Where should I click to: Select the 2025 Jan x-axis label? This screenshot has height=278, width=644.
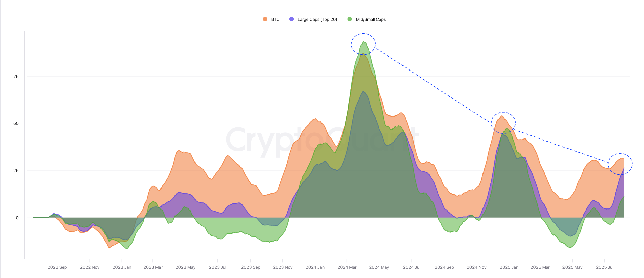click(508, 268)
